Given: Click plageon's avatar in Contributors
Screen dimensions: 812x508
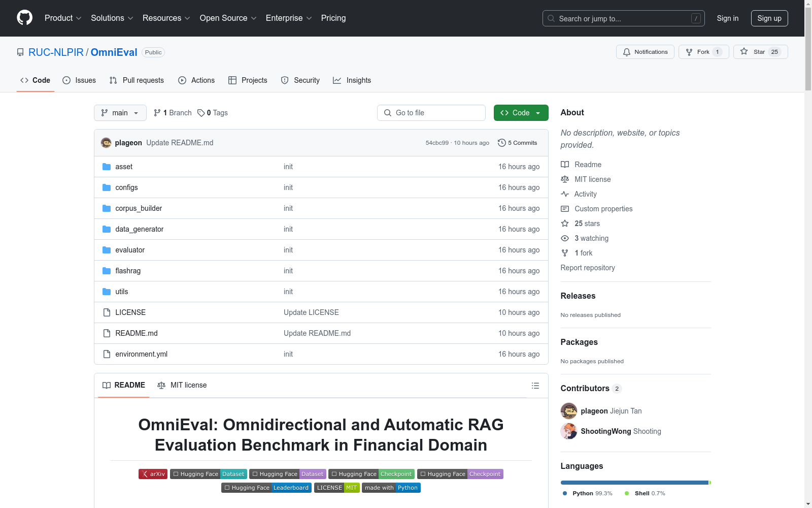Looking at the screenshot, I should [x=569, y=411].
